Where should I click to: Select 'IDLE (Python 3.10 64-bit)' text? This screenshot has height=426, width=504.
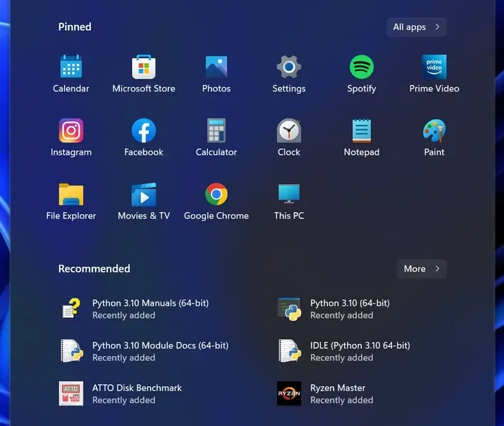tap(360, 345)
